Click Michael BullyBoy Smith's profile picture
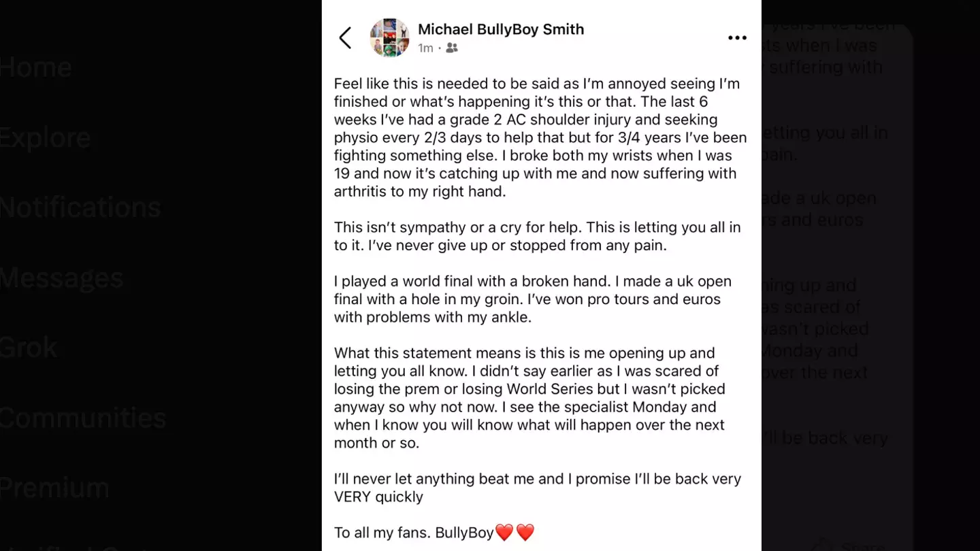Viewport: 980px width, 551px height. (x=389, y=37)
